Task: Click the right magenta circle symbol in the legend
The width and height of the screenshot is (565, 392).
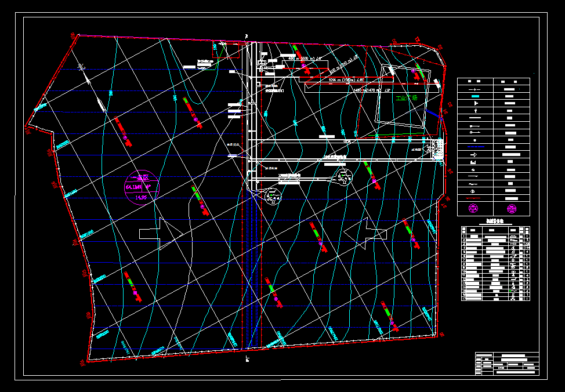Action: 511,208
